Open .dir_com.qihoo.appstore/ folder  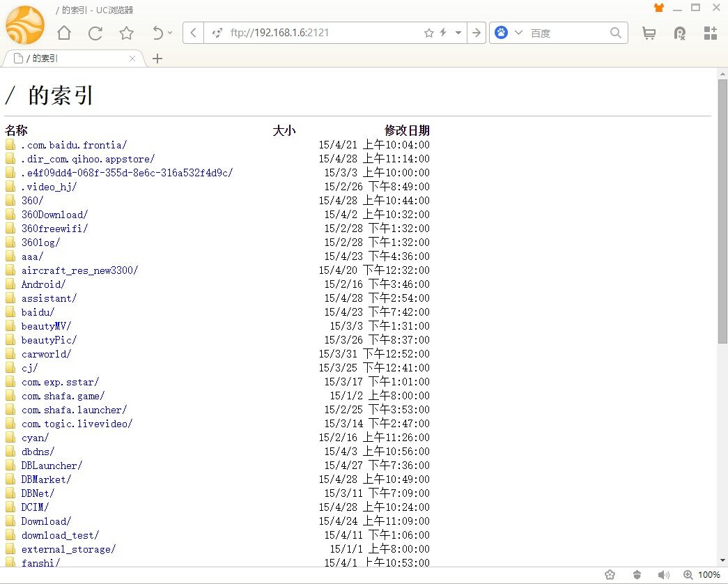pos(88,159)
